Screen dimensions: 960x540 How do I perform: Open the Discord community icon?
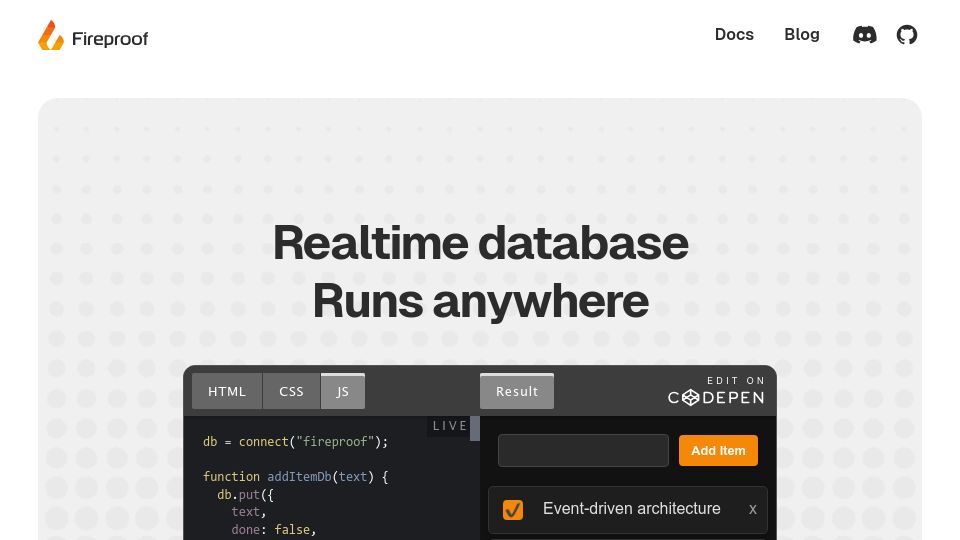[864, 35]
